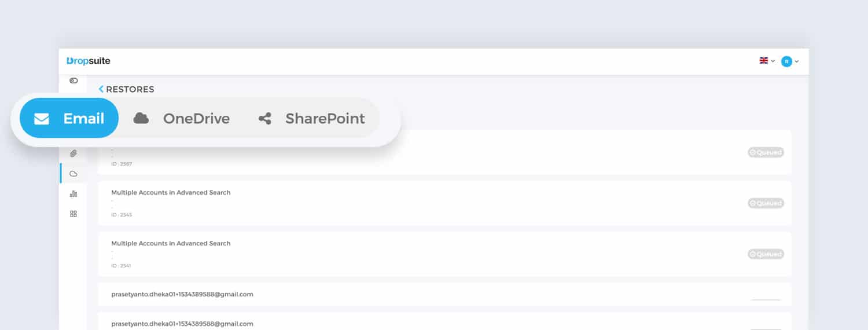The image size is (868, 330).
Task: Go back using the RESTORES chevron
Action: click(x=101, y=89)
